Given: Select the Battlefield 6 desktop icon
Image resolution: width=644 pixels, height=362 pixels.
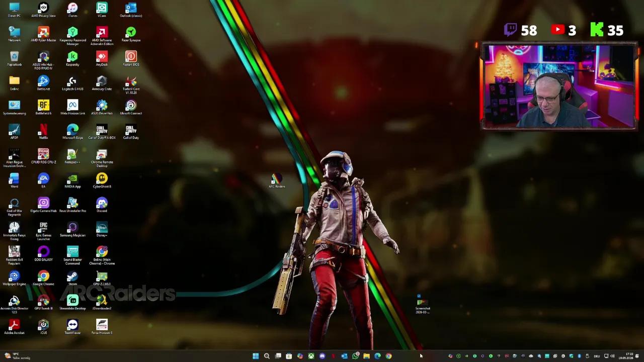Looking at the screenshot, I should (x=43, y=108).
